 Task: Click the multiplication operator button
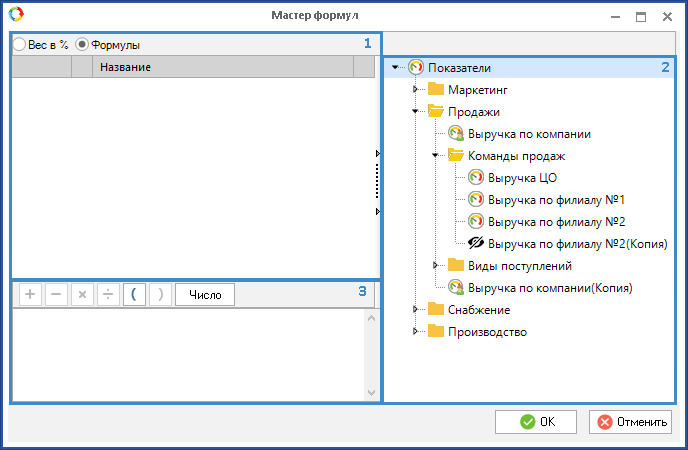coord(82,295)
